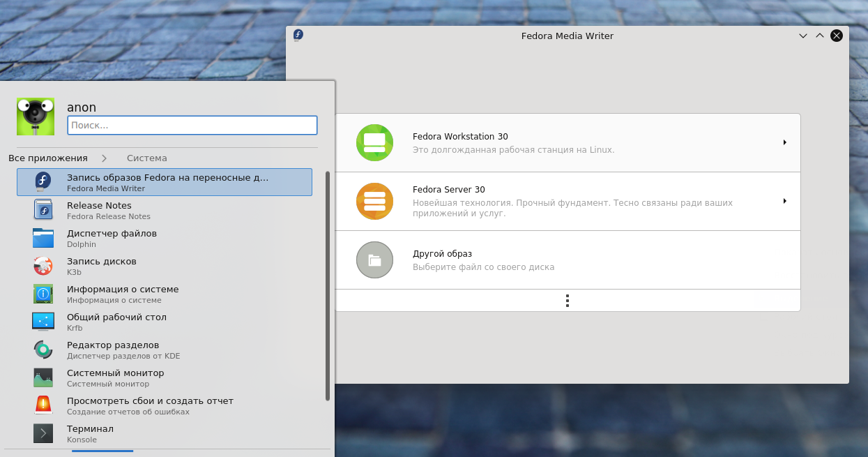Click the KDE partition manager icon
Viewport: 868px width, 457px height.
[x=43, y=350]
